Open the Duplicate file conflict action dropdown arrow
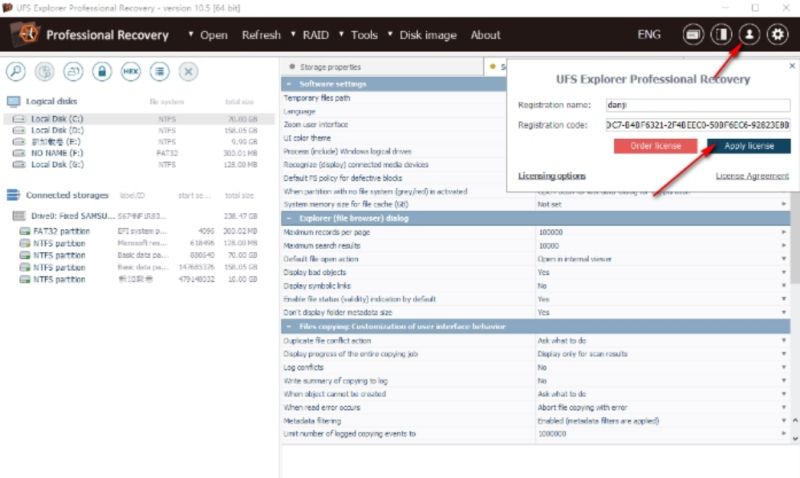800x478 pixels. pos(784,340)
